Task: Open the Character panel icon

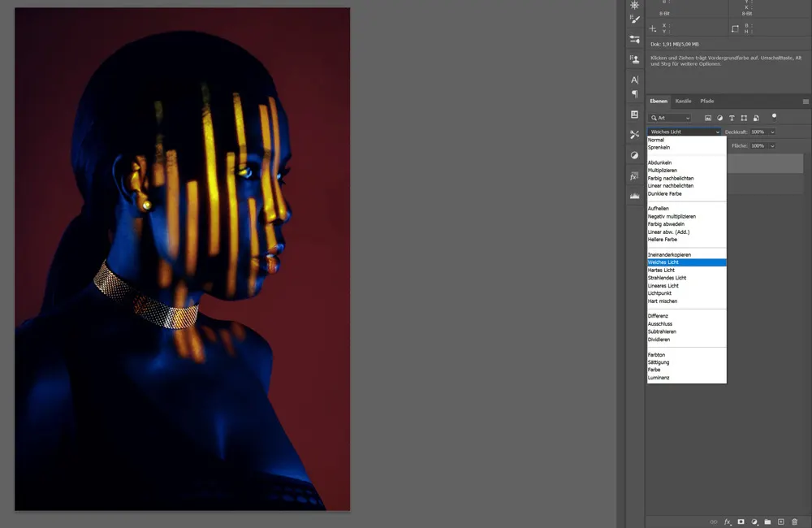Action: point(634,80)
